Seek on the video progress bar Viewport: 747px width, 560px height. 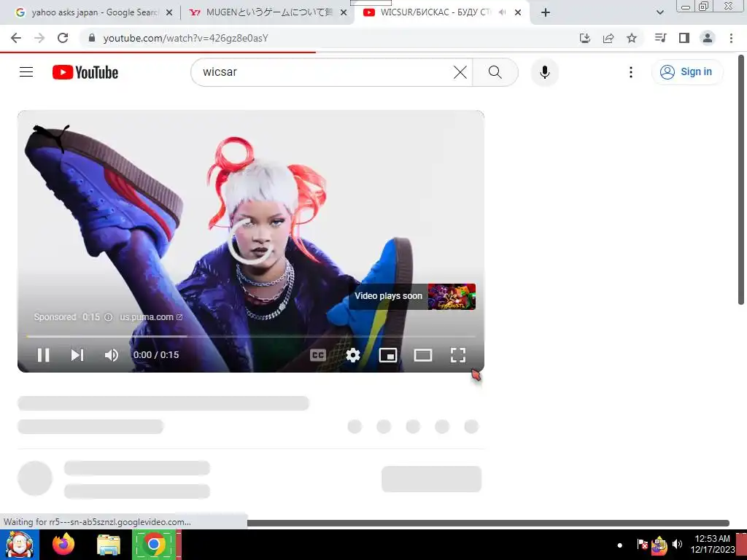click(x=251, y=336)
